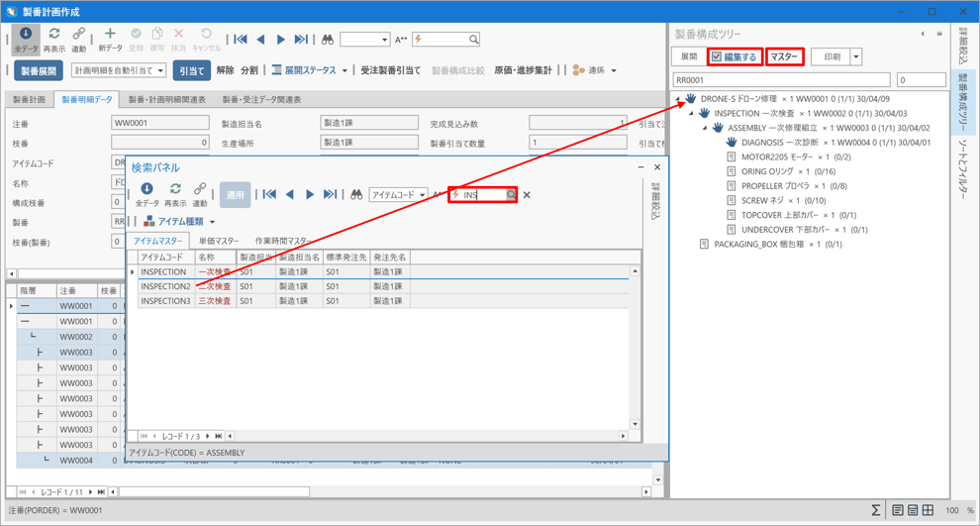Screen dimensions: 980x526
Task: Collapse the ASSEMBLY 一次修理組立 tree node
Action: click(705, 128)
